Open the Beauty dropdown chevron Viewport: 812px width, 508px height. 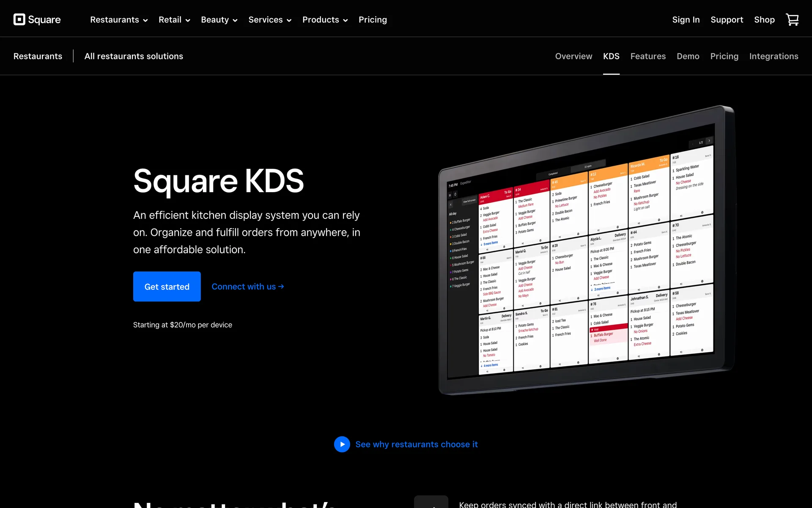235,20
